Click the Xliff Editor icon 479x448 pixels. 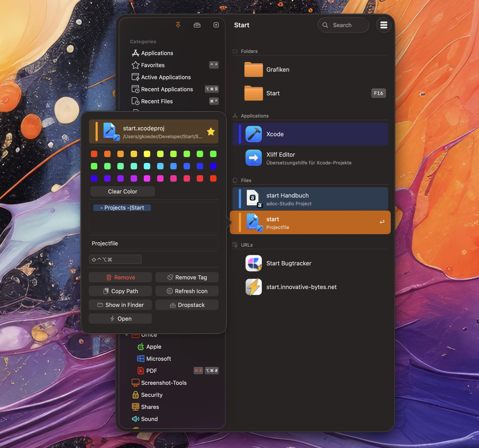pyautogui.click(x=253, y=158)
